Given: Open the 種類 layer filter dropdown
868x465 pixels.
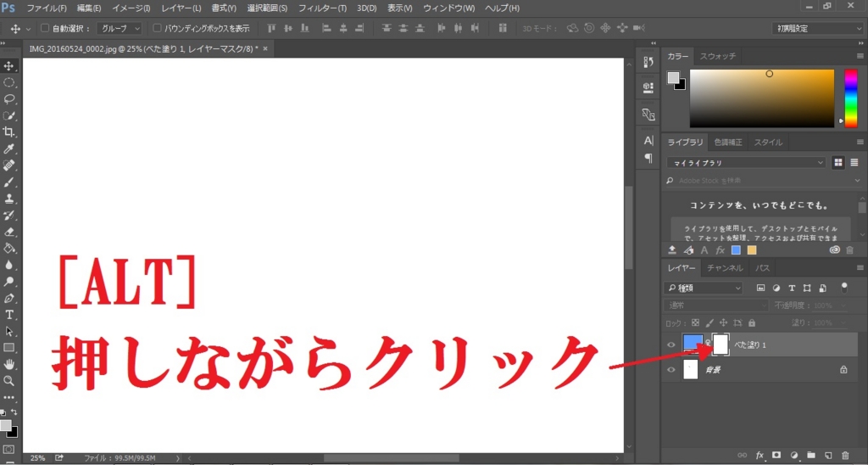Looking at the screenshot, I should [703, 289].
